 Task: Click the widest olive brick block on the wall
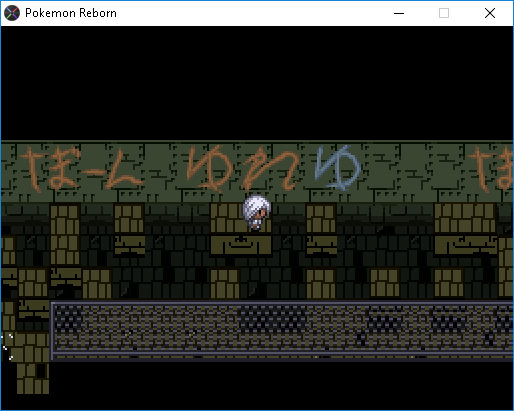[x=465, y=218]
